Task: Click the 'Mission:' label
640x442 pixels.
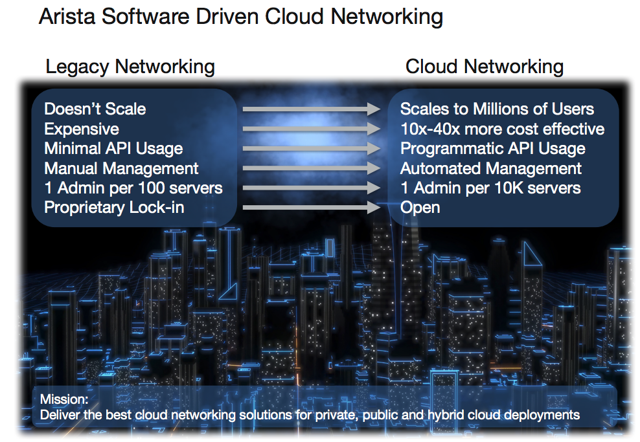Action: coord(64,399)
